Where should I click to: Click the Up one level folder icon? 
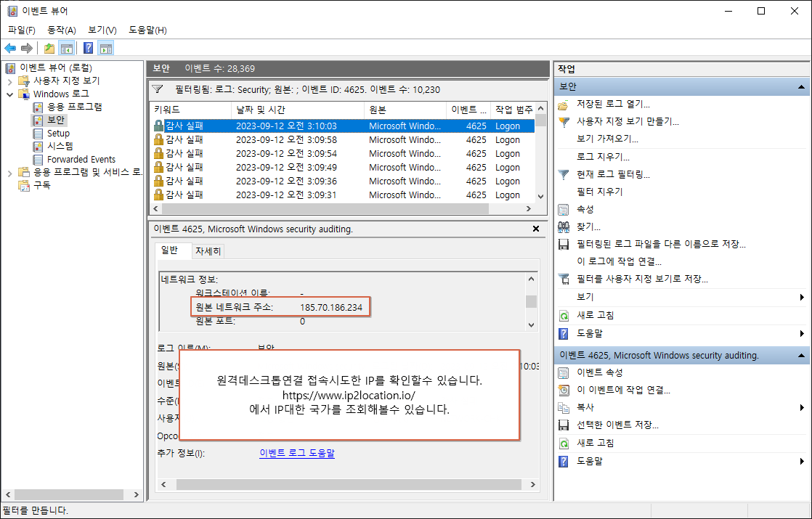click(x=49, y=49)
